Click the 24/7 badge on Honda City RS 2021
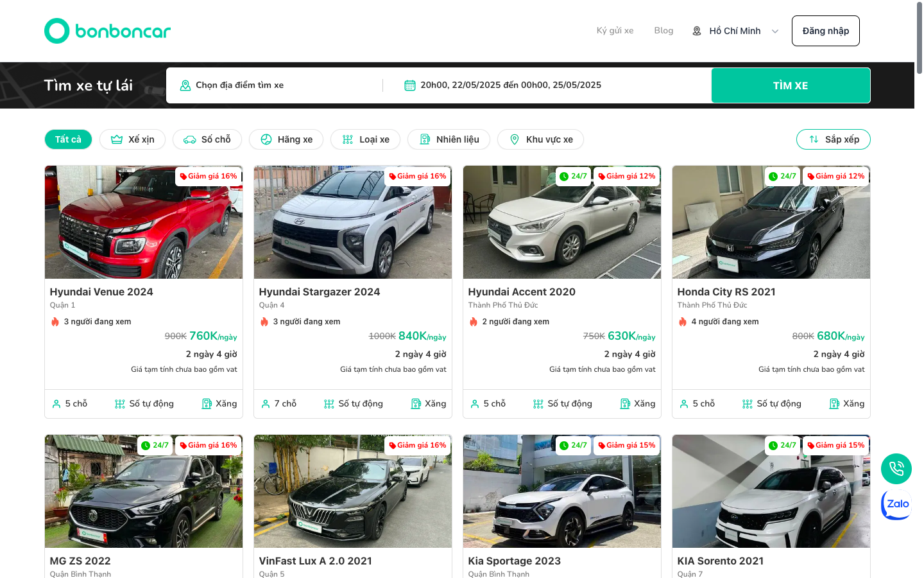The height and width of the screenshot is (578, 924). pos(782,176)
